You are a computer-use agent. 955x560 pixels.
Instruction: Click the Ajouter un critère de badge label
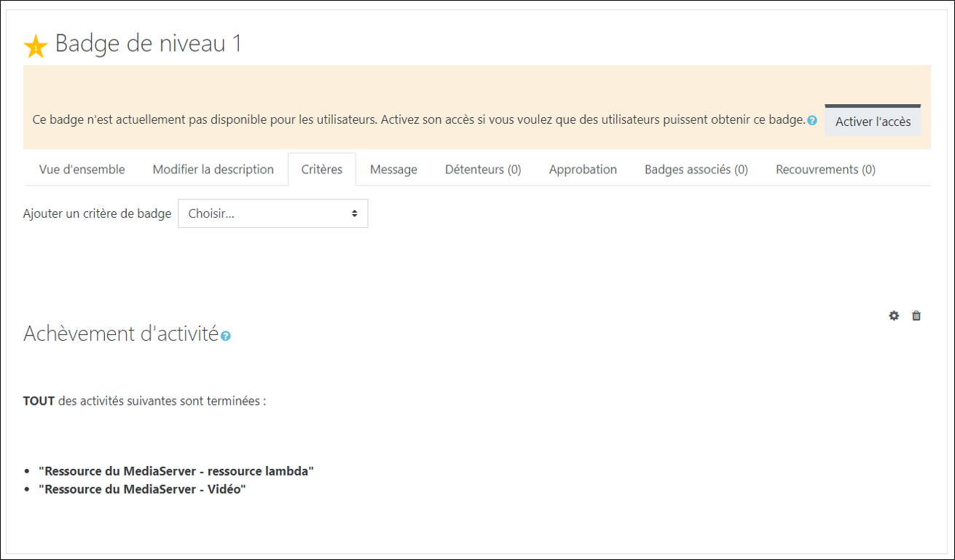(97, 214)
